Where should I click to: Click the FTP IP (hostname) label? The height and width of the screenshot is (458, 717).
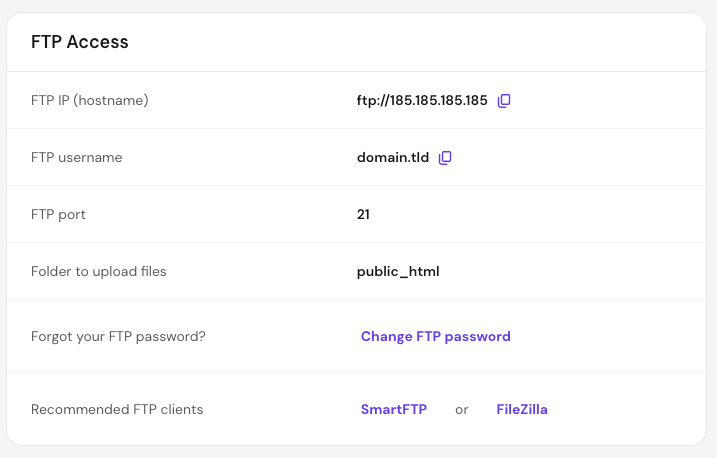coord(90,100)
